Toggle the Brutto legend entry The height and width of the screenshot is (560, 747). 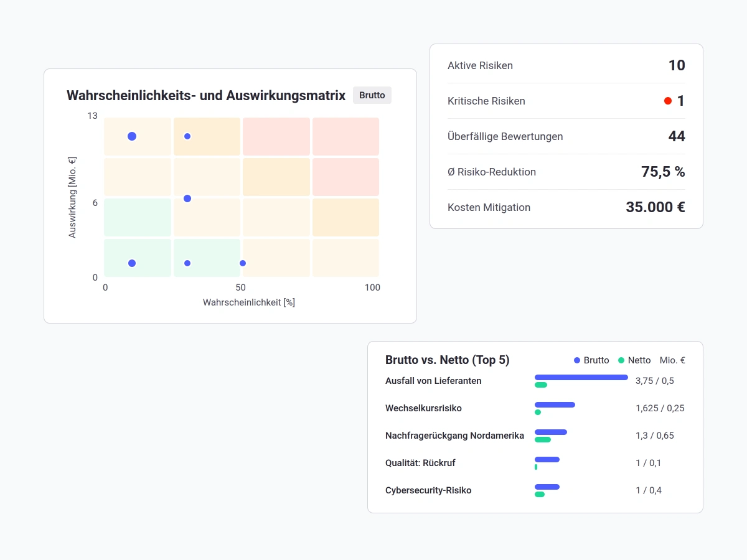coord(591,360)
